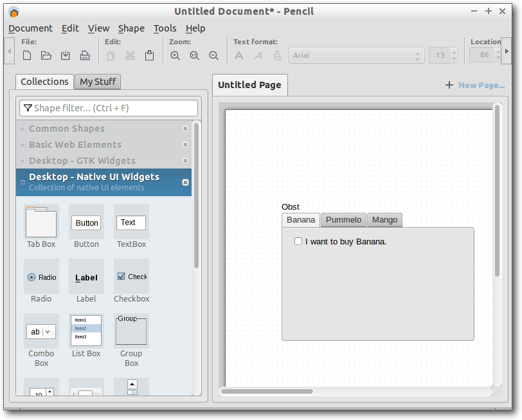The width and height of the screenshot is (522, 420).
Task: Select the Checkbox widget shape
Action: coord(131,277)
